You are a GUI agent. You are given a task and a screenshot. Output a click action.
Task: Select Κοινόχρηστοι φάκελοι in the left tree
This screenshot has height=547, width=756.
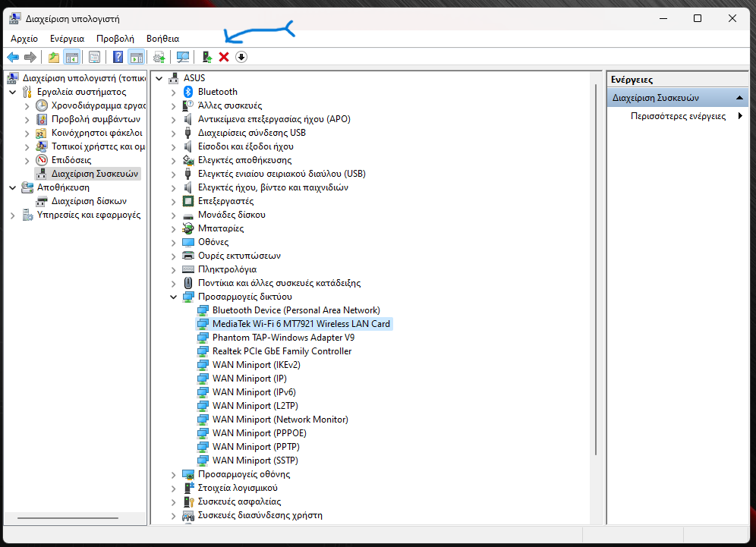click(x=97, y=133)
